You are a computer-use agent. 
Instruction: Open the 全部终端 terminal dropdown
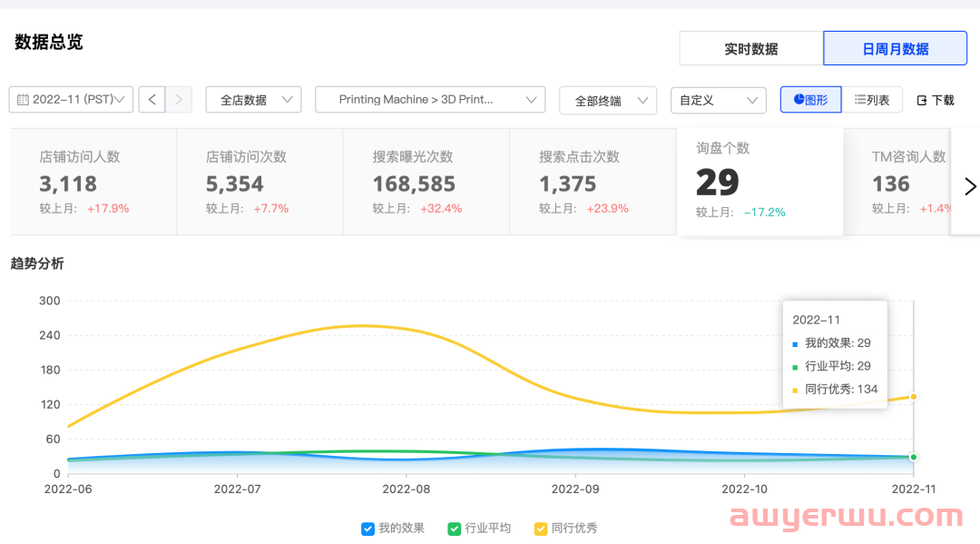click(607, 100)
